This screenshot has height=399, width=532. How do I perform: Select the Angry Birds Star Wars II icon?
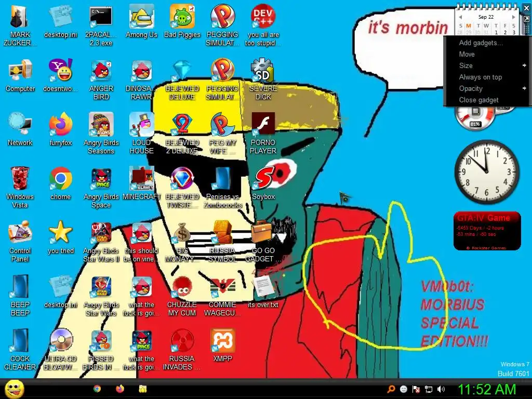pyautogui.click(x=101, y=241)
